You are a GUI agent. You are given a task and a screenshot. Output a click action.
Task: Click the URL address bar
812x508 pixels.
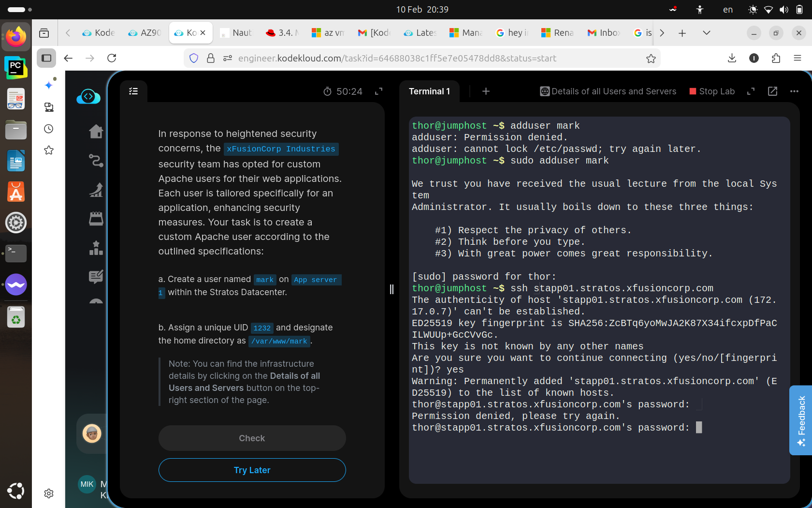[x=396, y=59]
